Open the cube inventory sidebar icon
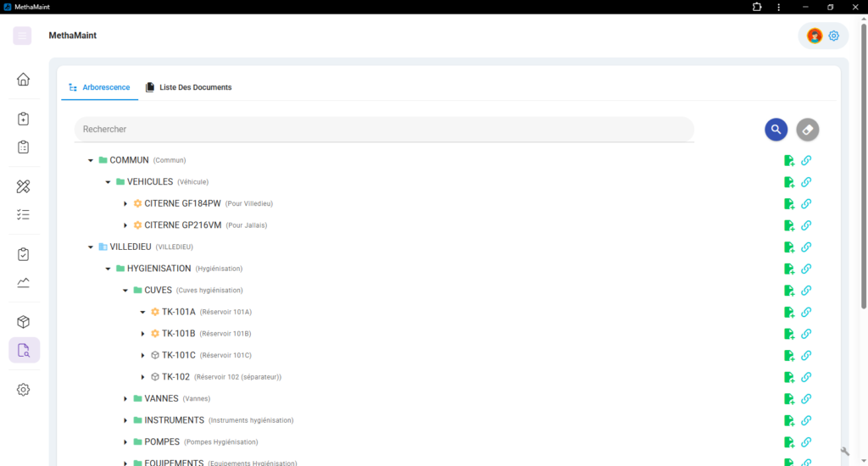Screen dimensions: 868x466 pos(23,322)
